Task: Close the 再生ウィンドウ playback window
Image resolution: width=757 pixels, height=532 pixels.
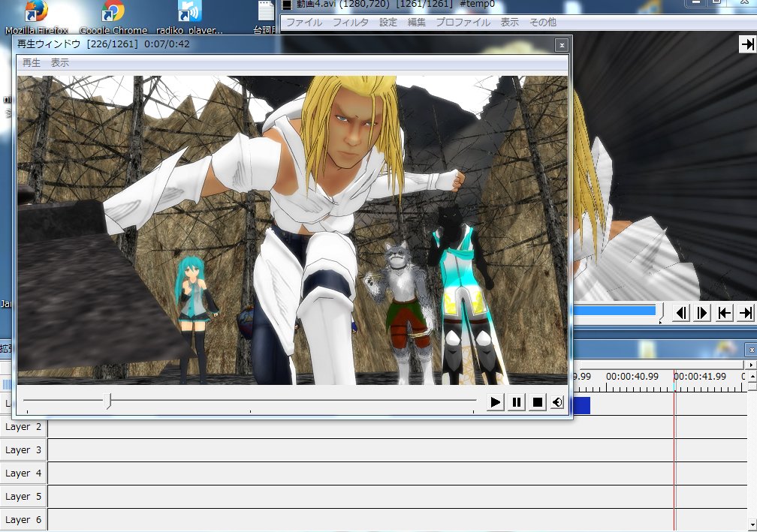Action: click(562, 45)
